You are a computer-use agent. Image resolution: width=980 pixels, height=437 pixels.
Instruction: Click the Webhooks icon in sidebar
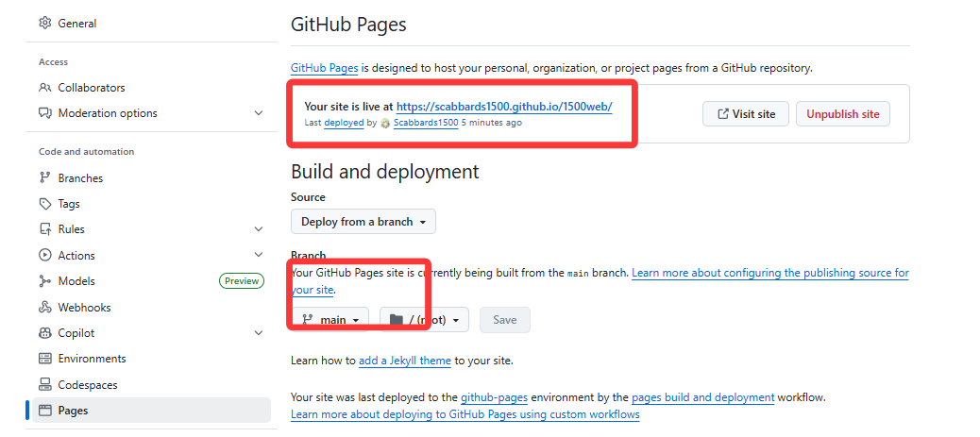pos(44,307)
